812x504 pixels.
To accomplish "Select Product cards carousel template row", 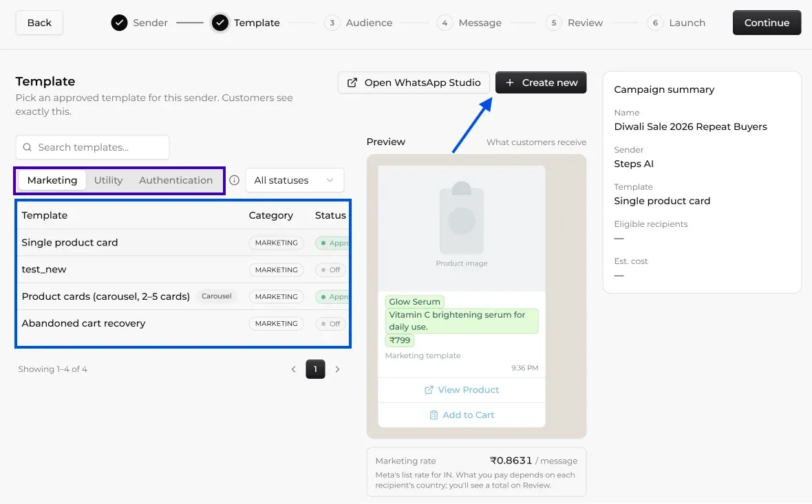I will pos(183,296).
